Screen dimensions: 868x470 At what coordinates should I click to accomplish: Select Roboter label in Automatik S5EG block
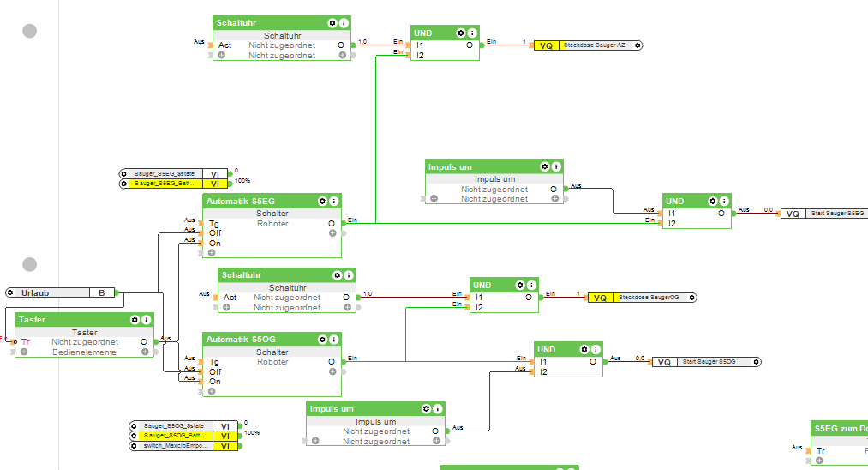click(272, 223)
